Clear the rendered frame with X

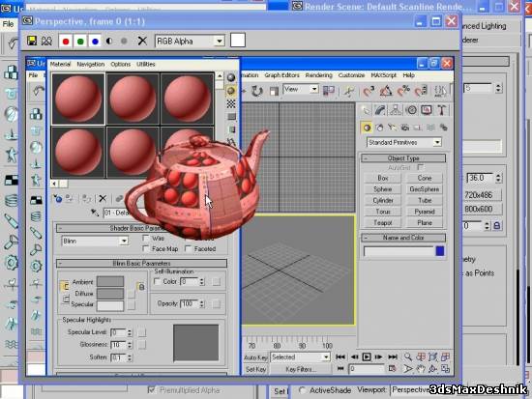(x=142, y=41)
